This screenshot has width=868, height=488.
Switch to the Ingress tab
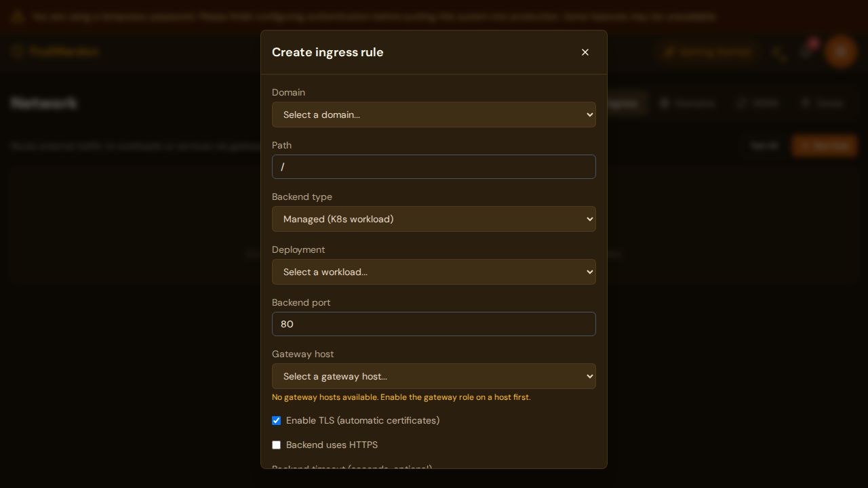[623, 103]
